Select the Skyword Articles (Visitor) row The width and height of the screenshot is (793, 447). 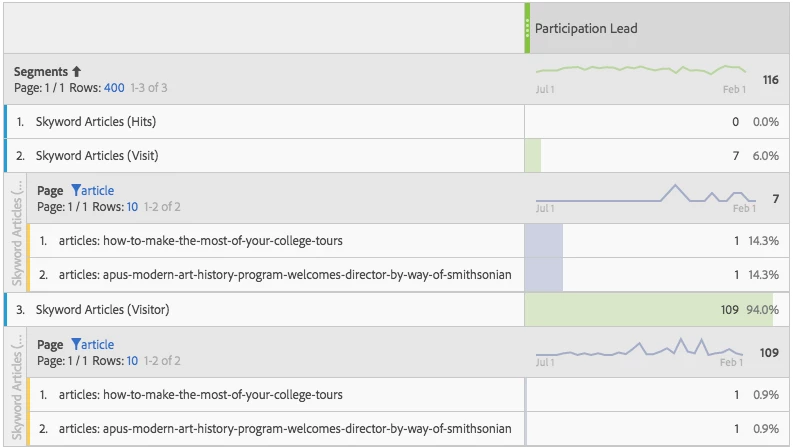[x=102, y=310]
